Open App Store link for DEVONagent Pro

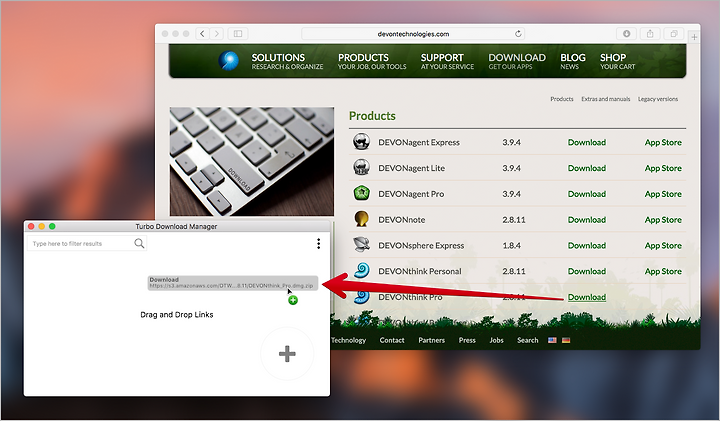tap(663, 194)
